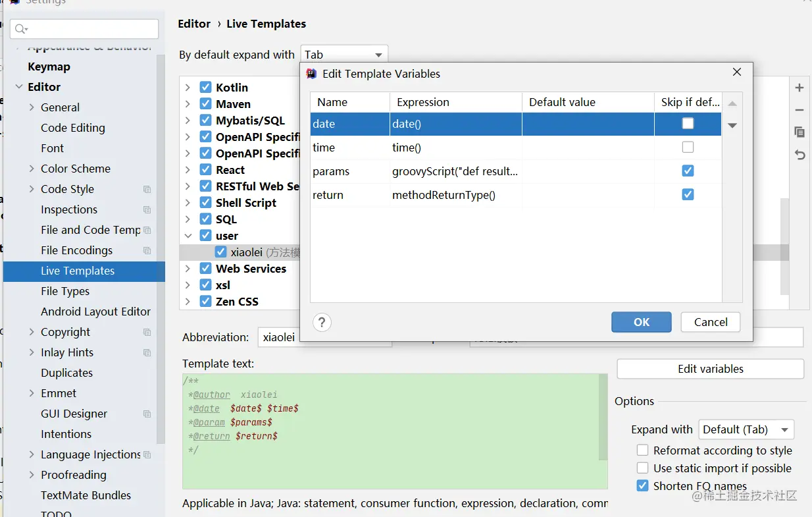Toggle Skip if defined for time variable
812x517 pixels.
tap(688, 147)
